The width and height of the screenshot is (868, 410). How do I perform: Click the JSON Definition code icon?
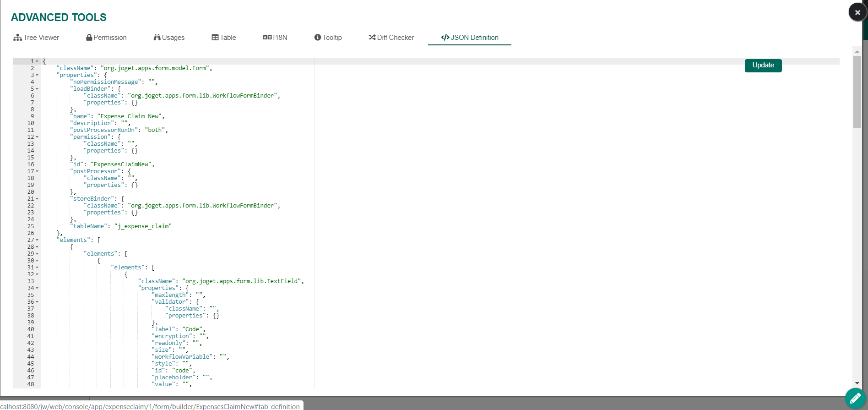pyautogui.click(x=445, y=38)
